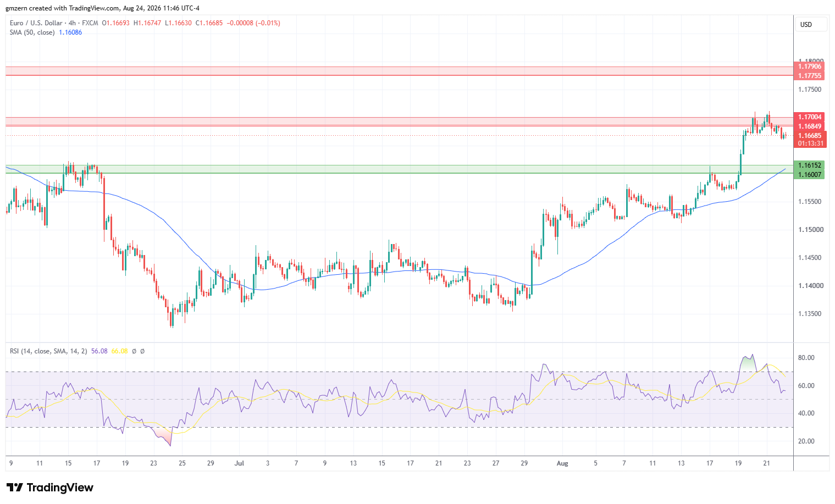Click the 5 date label on time axis
The width and height of the screenshot is (835, 504).
point(595,463)
